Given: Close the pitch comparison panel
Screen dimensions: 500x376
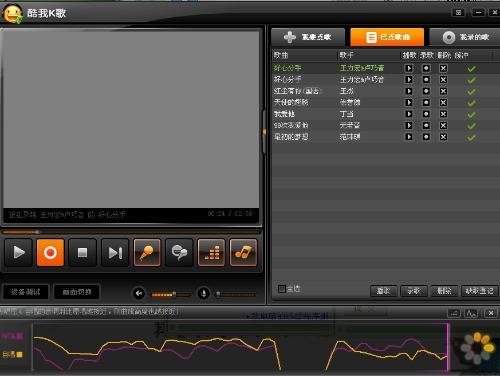Looking at the screenshot, I should [x=491, y=313].
